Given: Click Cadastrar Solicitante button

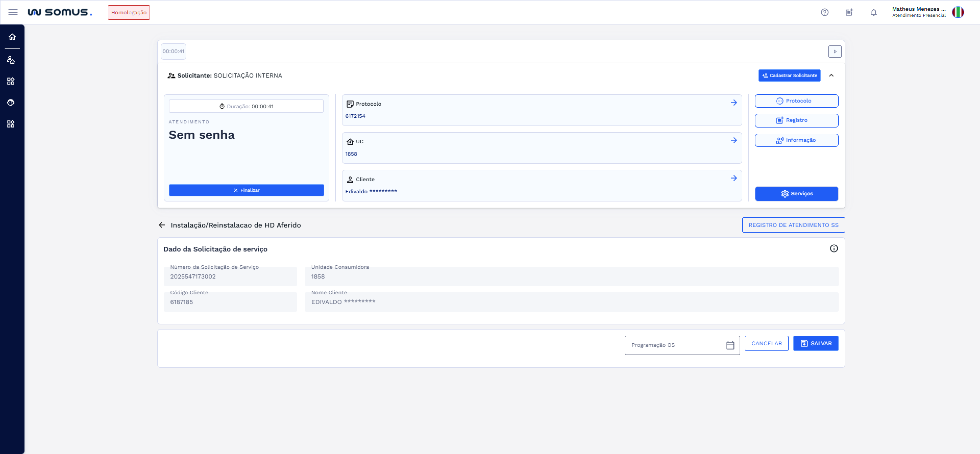Looking at the screenshot, I should tap(789, 75).
